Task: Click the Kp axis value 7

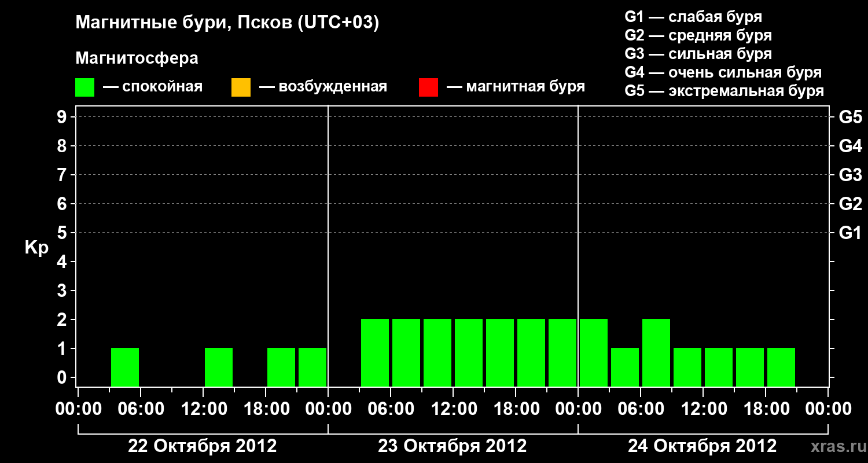Action: (x=63, y=175)
